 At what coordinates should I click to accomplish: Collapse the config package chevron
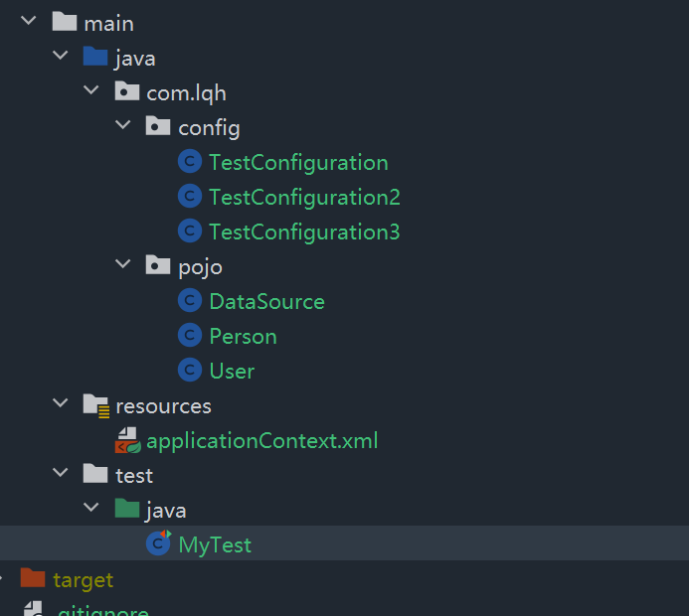pyautogui.click(x=123, y=125)
